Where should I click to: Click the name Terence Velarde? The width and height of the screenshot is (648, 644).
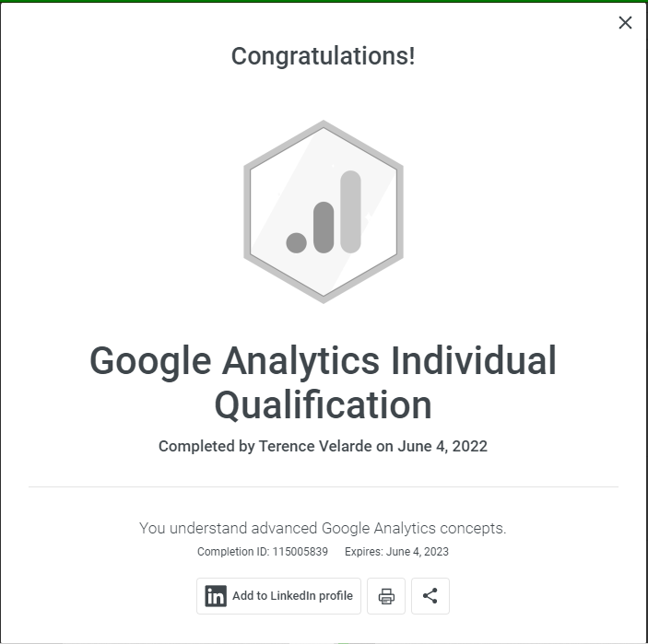coord(315,446)
